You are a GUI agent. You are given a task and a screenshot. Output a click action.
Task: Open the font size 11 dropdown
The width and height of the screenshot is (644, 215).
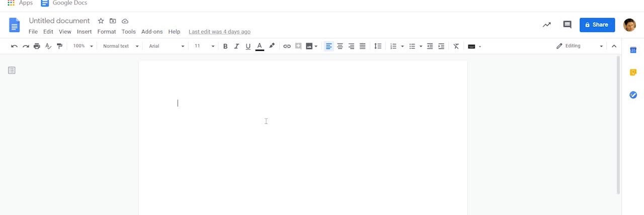pos(204,46)
